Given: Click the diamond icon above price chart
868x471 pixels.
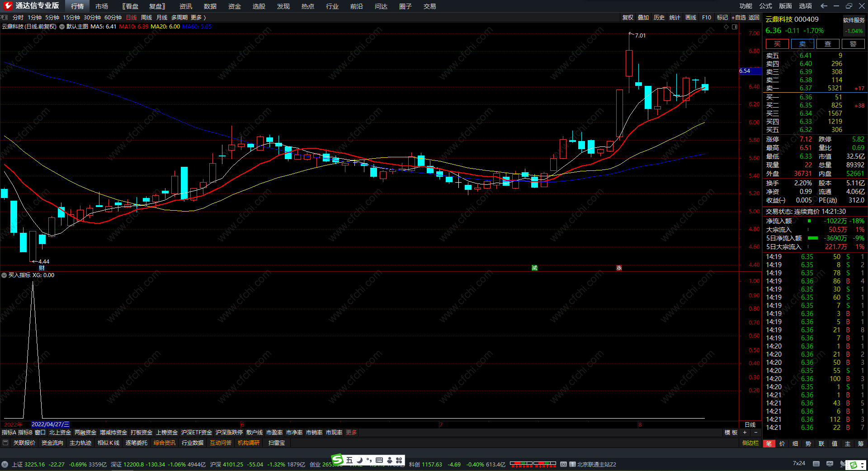Looking at the screenshot, I should (726, 27).
